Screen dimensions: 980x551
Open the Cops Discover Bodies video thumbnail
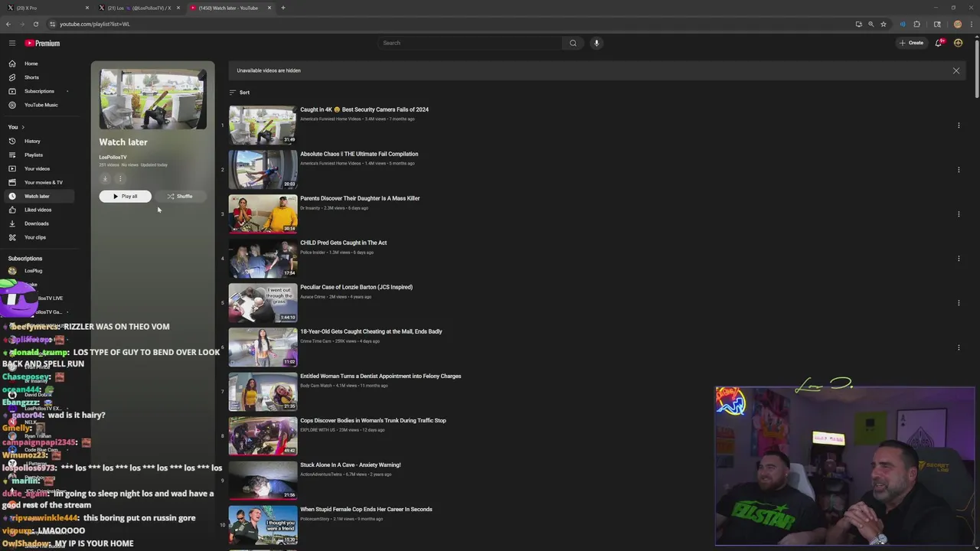pyautogui.click(x=263, y=435)
